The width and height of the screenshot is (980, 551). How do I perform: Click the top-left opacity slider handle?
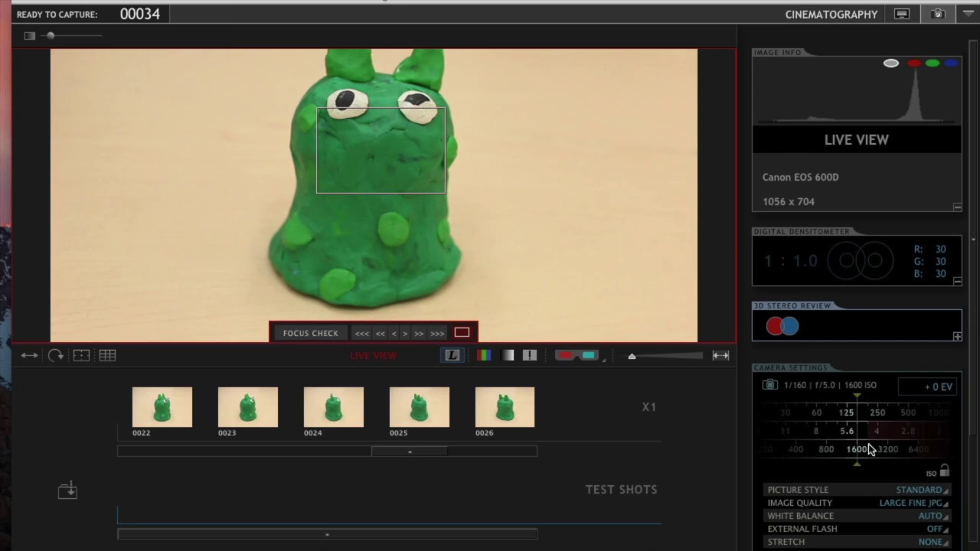(x=51, y=35)
